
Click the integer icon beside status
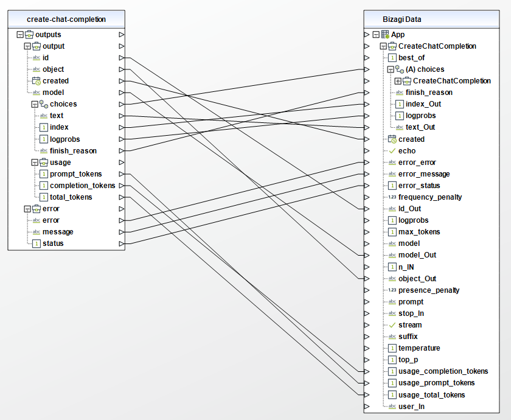coord(36,243)
